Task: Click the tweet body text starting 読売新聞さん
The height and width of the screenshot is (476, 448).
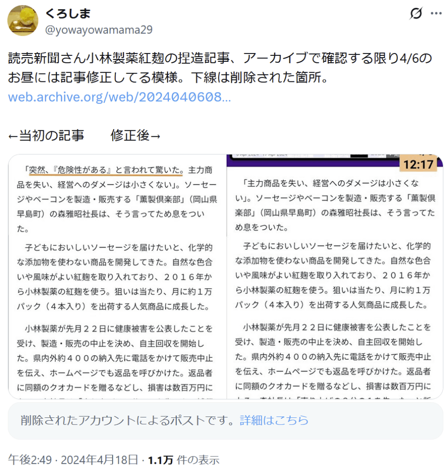Action: [x=220, y=68]
